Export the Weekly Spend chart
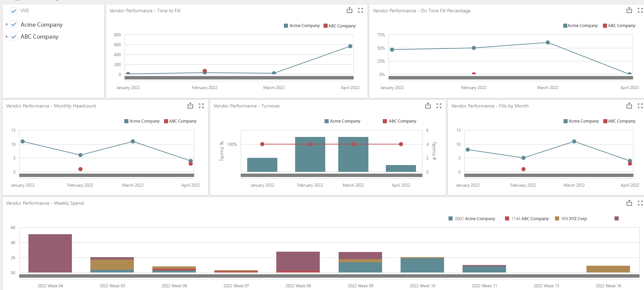Image resolution: width=644 pixels, height=290 pixels. coord(629,203)
